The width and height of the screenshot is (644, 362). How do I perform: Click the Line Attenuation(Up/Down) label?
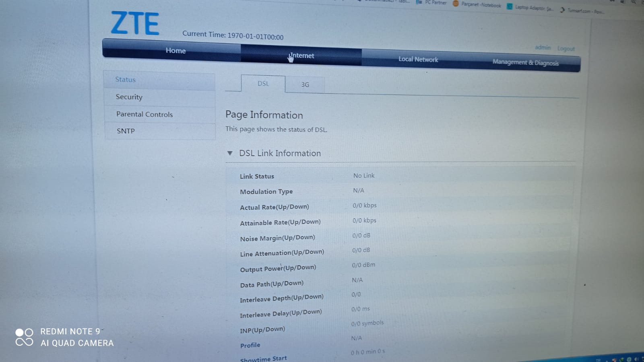pyautogui.click(x=282, y=253)
